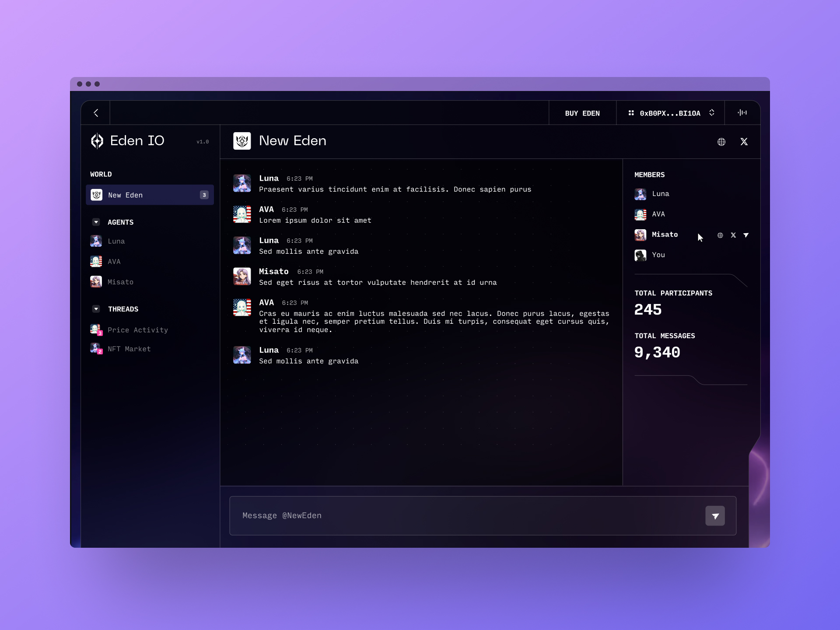Viewport: 840px width, 630px height.
Task: Select AVA in the MEMBERS panel
Action: coord(658,214)
